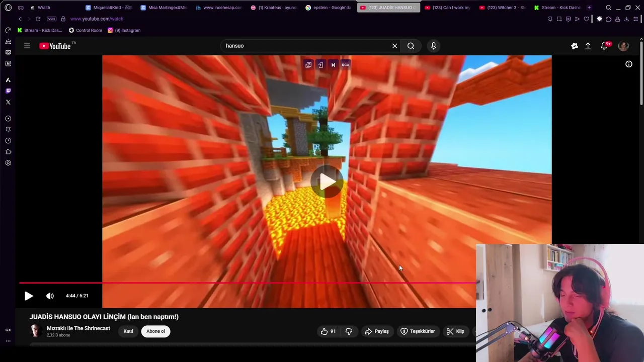This screenshot has height=362, width=644.
Task: Switch to (123) Can I work my tab
Action: coord(447,8)
